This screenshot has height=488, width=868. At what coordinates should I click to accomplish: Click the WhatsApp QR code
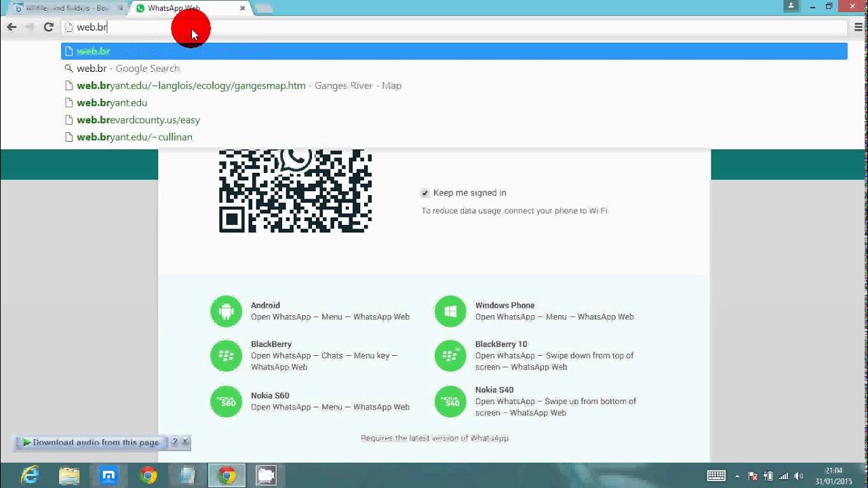click(295, 191)
